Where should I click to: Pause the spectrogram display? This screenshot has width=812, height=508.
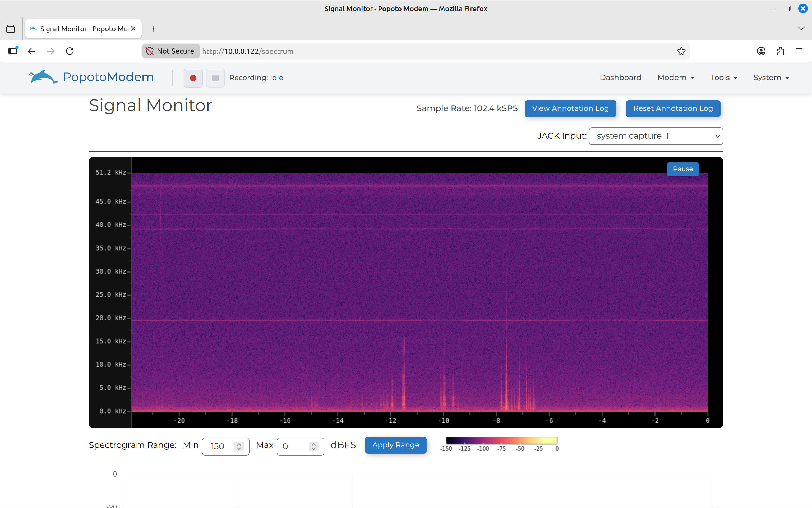(683, 169)
